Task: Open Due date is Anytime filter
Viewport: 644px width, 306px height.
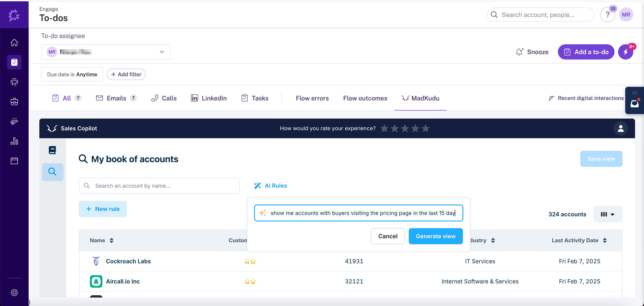Action: pyautogui.click(x=72, y=74)
